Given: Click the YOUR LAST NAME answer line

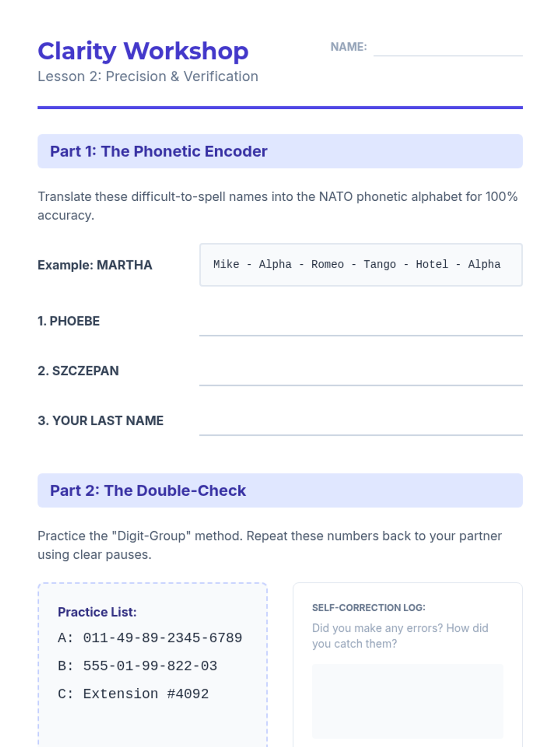Looking at the screenshot, I should [361, 422].
